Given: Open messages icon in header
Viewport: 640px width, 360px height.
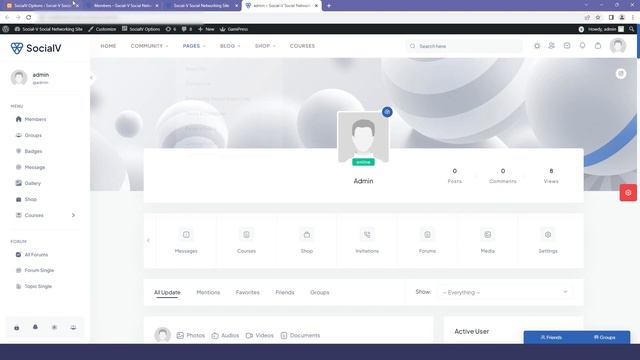Looking at the screenshot, I should point(567,46).
